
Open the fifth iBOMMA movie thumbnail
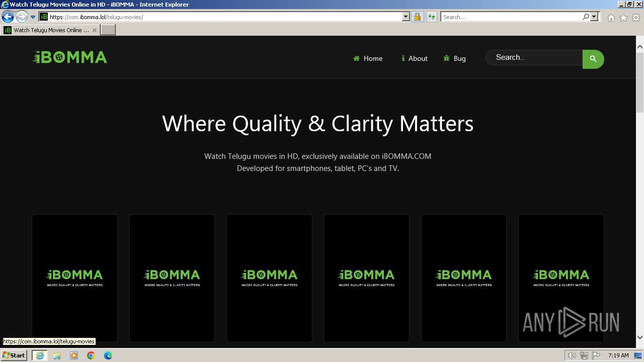464,278
